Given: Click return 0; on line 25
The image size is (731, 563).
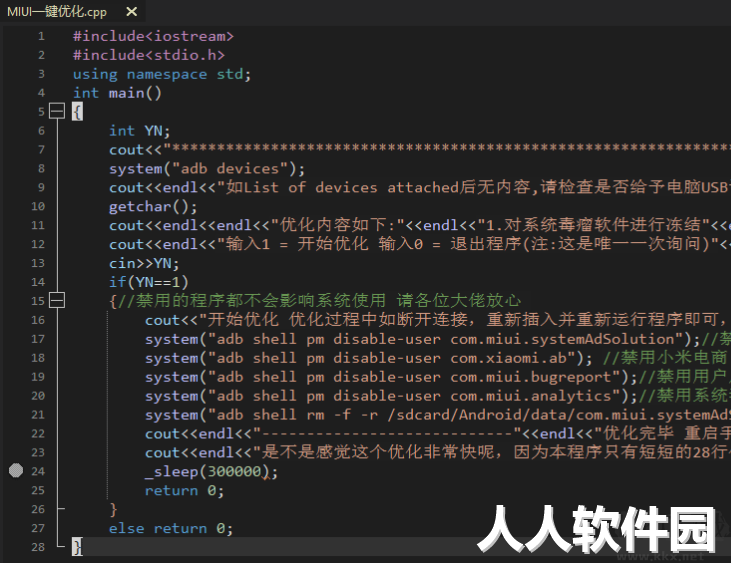Looking at the screenshot, I should pos(184,490).
